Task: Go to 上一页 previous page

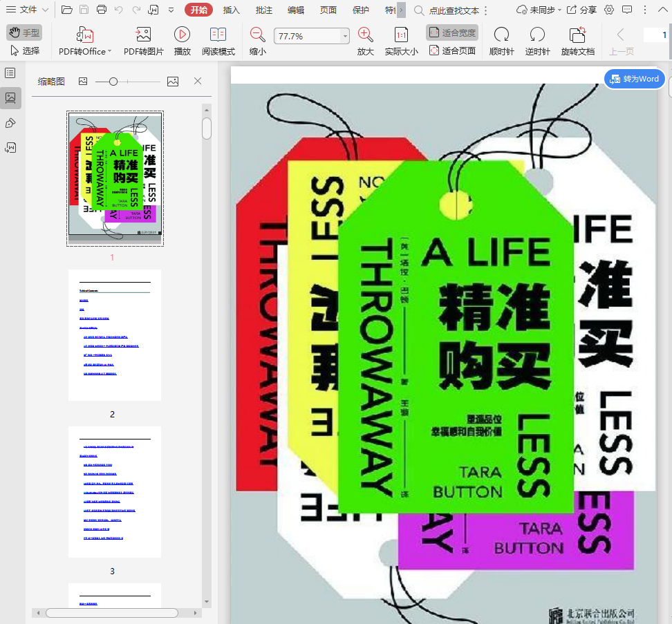Action: [x=621, y=41]
